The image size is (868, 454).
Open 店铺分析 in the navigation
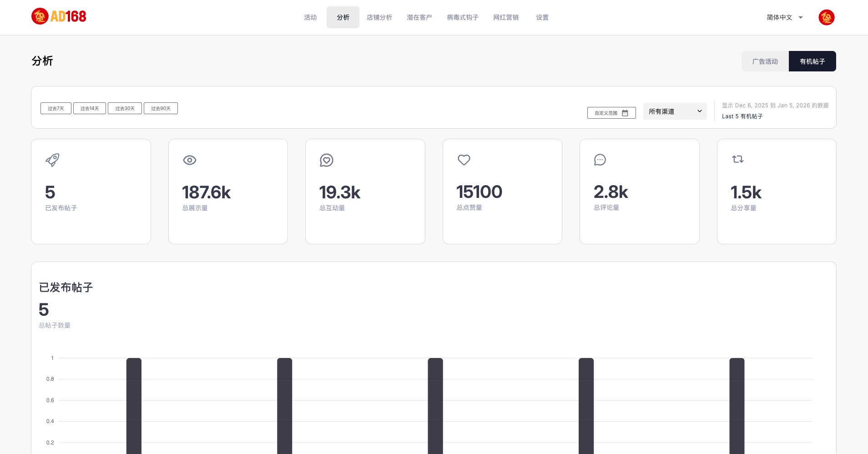[379, 17]
